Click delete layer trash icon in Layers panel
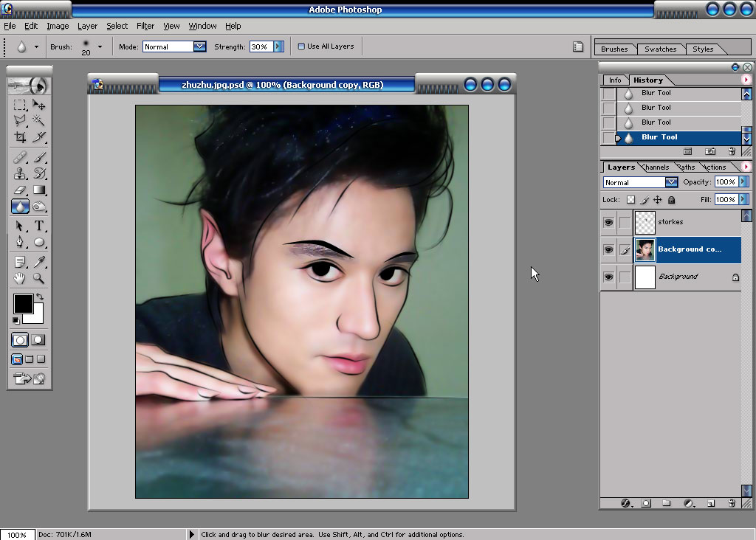The width and height of the screenshot is (756, 540). [732, 503]
